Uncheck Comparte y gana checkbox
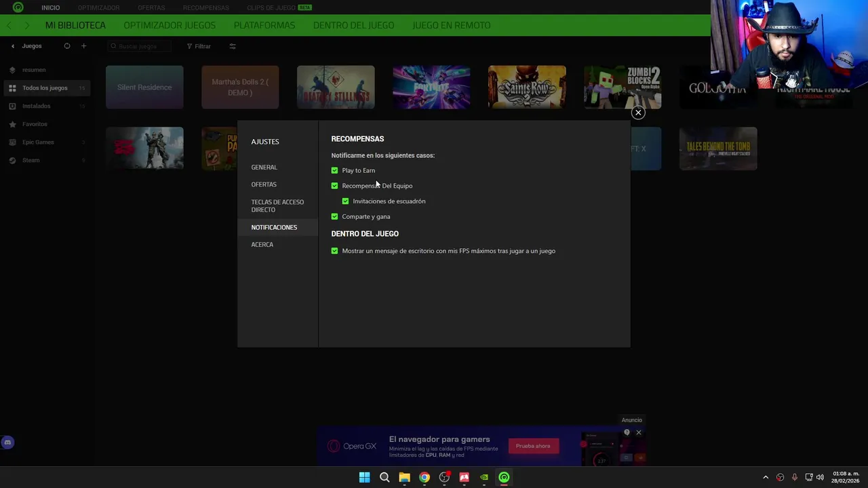 click(x=334, y=216)
